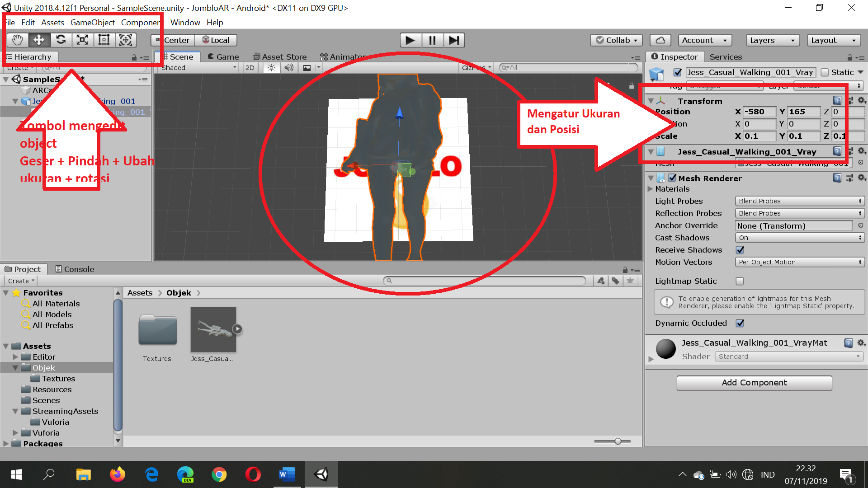
Task: Open the Collab button menu
Action: pos(616,40)
